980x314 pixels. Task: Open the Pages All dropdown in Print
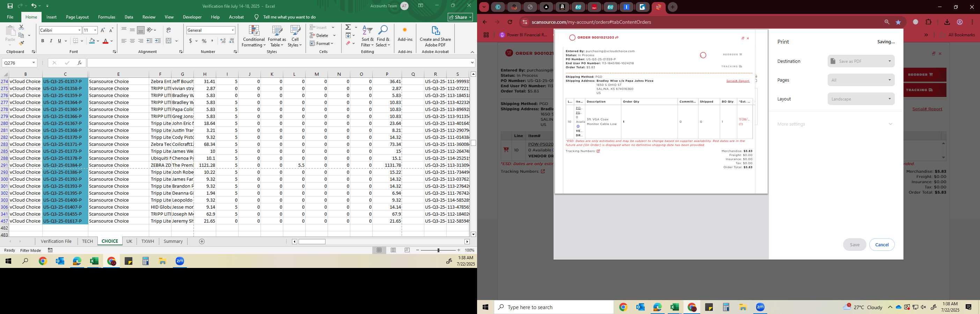861,80
